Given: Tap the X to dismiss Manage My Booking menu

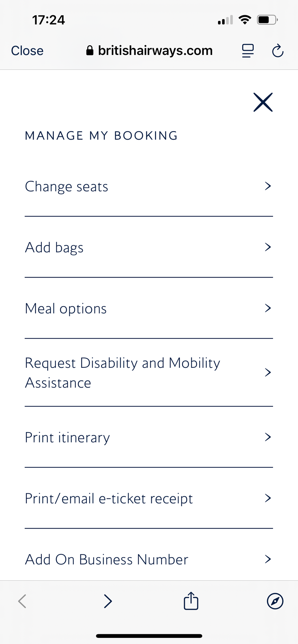Looking at the screenshot, I should click(263, 102).
